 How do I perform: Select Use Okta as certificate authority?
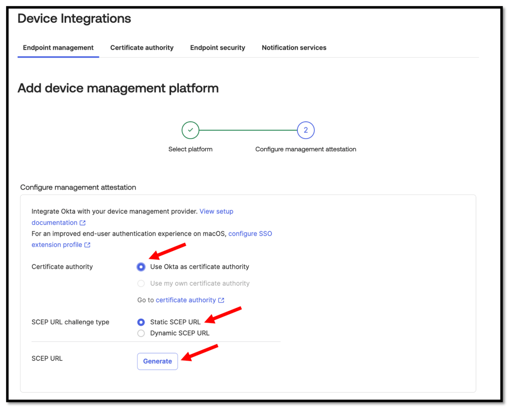[x=141, y=267]
